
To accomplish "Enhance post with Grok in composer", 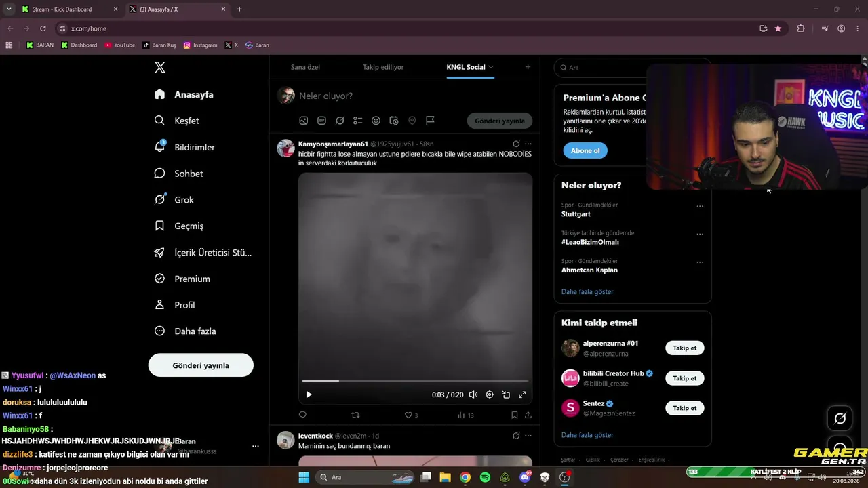I will (x=340, y=121).
